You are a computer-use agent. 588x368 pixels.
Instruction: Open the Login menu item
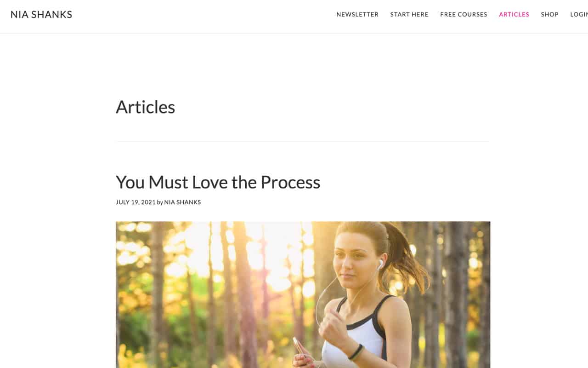click(x=579, y=14)
